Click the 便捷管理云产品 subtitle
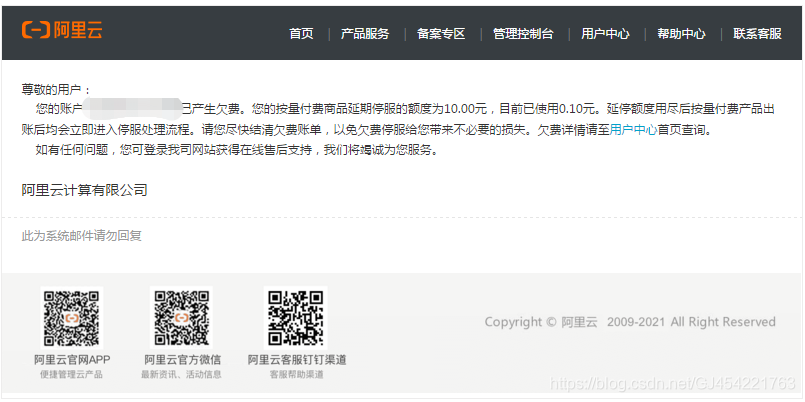The image size is (805, 402). (x=71, y=374)
